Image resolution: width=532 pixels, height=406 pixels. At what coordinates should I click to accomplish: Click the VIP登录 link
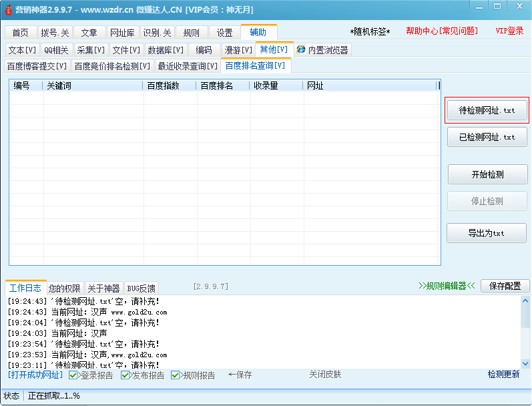click(509, 31)
